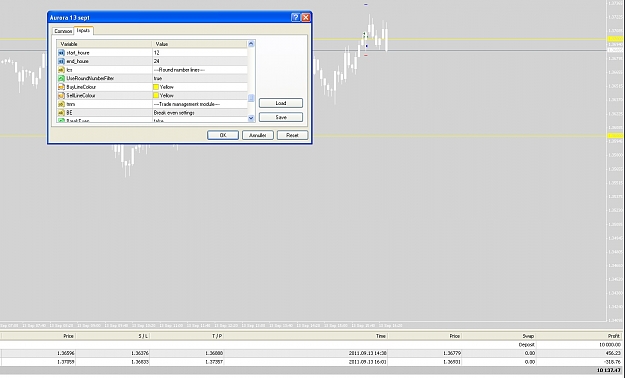
Task: Select the start_hour variable name
Action: 78,53
